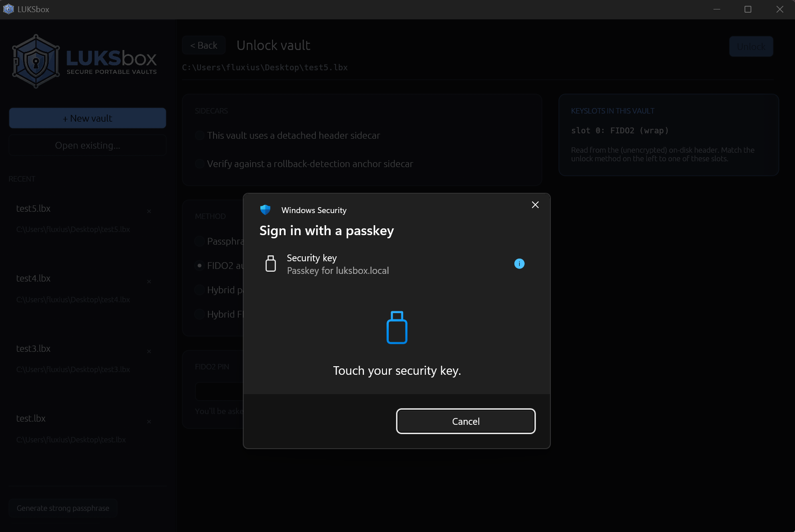This screenshot has width=795, height=532.
Task: Click the small security key icon
Action: click(271, 264)
